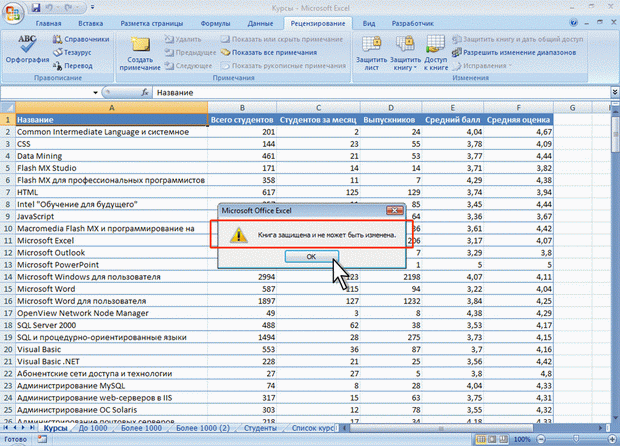Open the Разметка страницы tab

(x=152, y=23)
